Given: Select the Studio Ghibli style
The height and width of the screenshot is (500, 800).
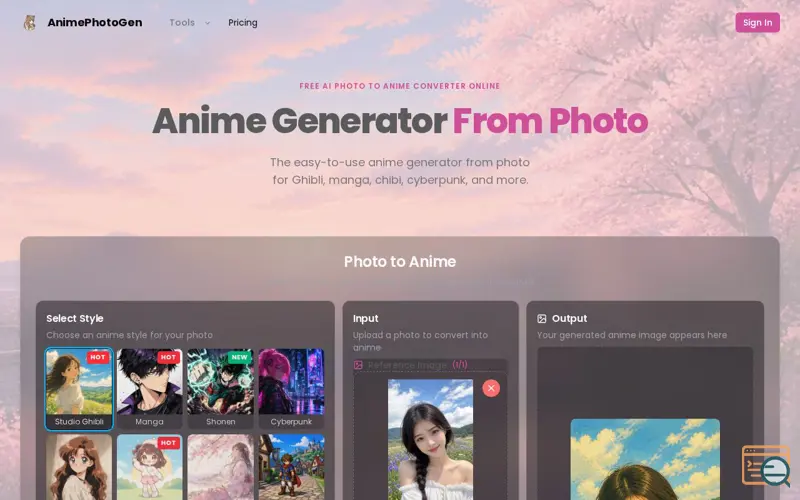Looking at the screenshot, I should pos(79,389).
